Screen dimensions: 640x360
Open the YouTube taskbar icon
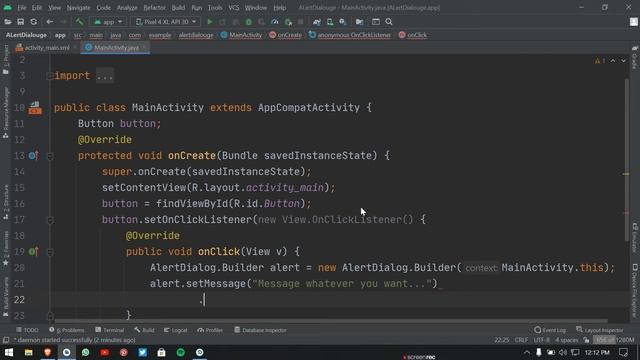[x=104, y=352]
